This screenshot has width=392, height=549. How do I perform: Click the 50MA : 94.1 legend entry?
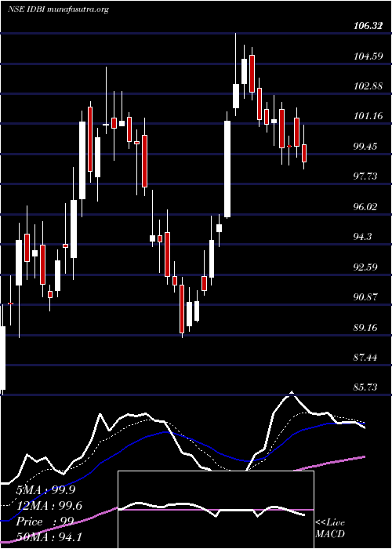coord(49,536)
